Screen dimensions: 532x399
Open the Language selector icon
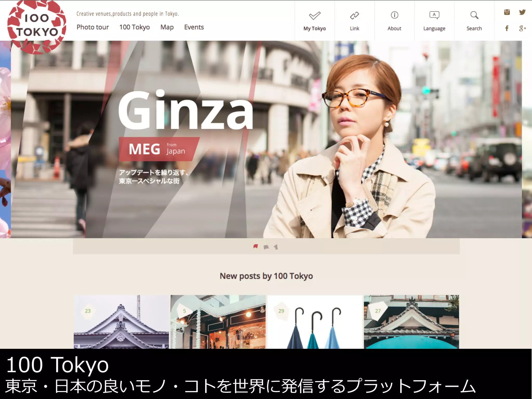coord(434,15)
